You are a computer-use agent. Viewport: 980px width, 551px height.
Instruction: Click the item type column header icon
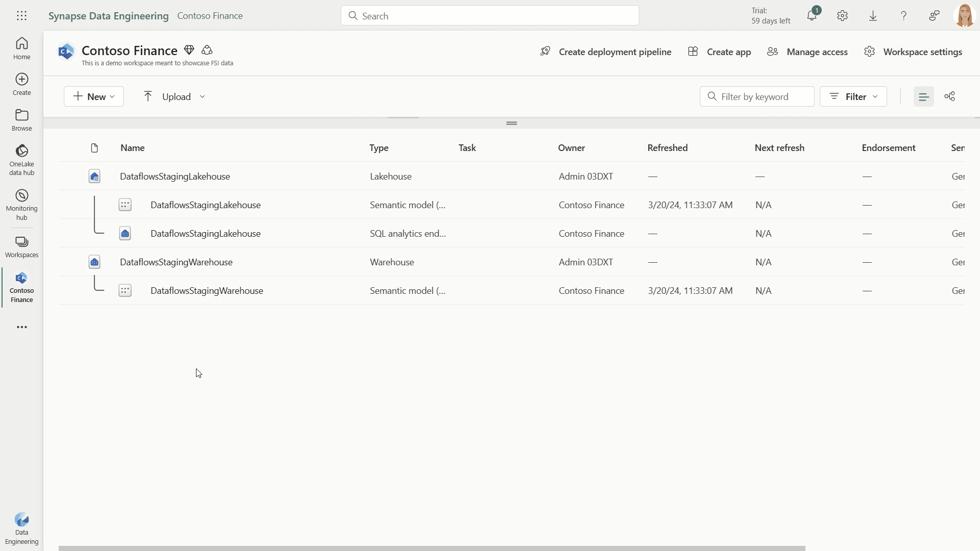[x=94, y=148]
